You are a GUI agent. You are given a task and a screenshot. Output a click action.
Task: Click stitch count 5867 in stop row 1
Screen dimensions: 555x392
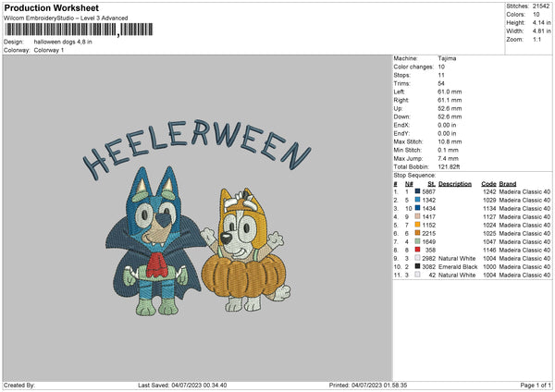coord(428,191)
